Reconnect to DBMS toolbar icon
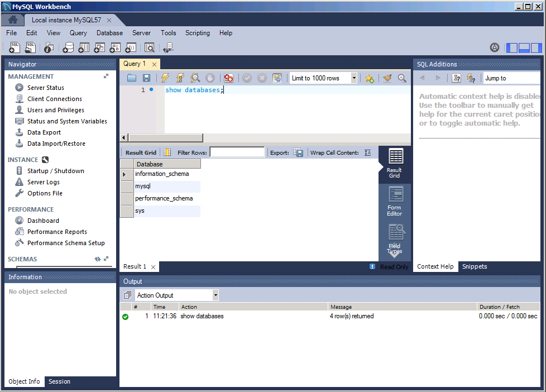This screenshot has width=546, height=392. pyautogui.click(x=169, y=47)
